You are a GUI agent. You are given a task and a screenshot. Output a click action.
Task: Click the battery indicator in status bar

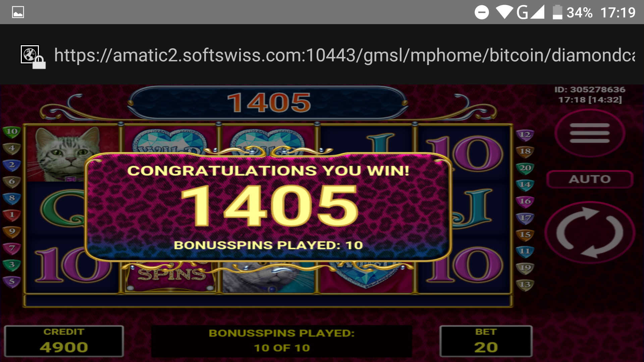(557, 12)
